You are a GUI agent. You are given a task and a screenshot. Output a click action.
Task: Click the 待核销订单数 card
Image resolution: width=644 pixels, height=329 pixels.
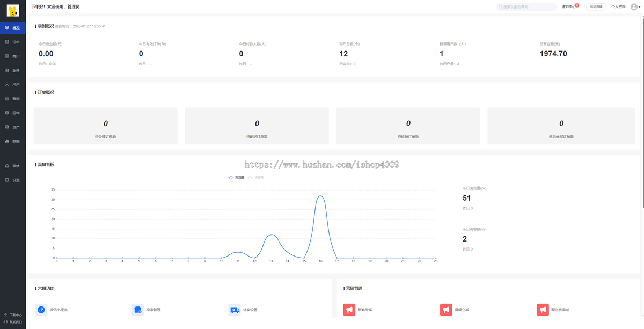(408, 126)
